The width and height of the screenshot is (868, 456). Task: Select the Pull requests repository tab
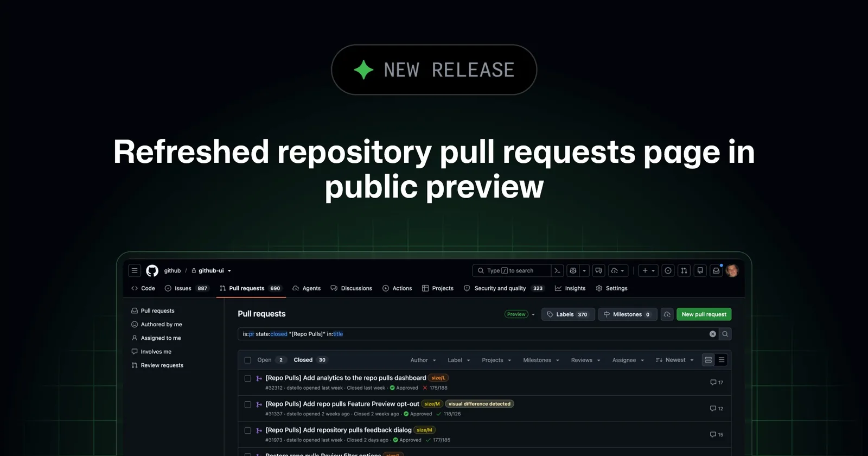[250, 288]
